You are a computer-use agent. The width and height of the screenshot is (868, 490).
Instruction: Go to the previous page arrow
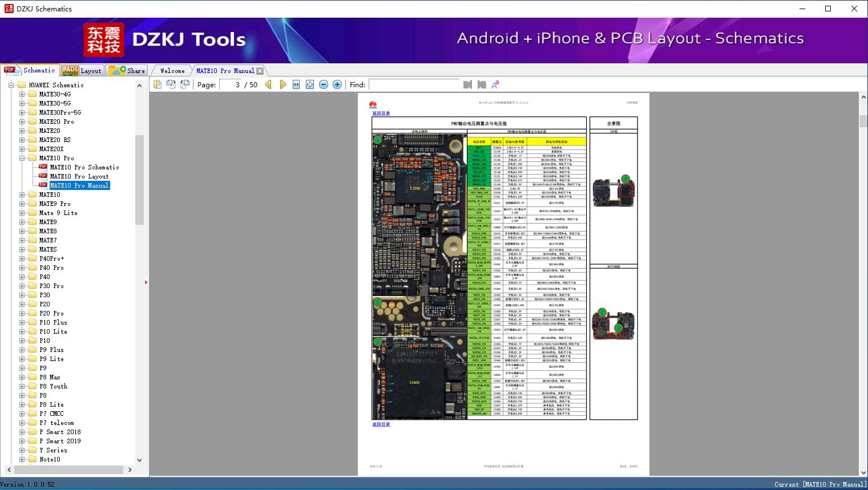point(268,84)
